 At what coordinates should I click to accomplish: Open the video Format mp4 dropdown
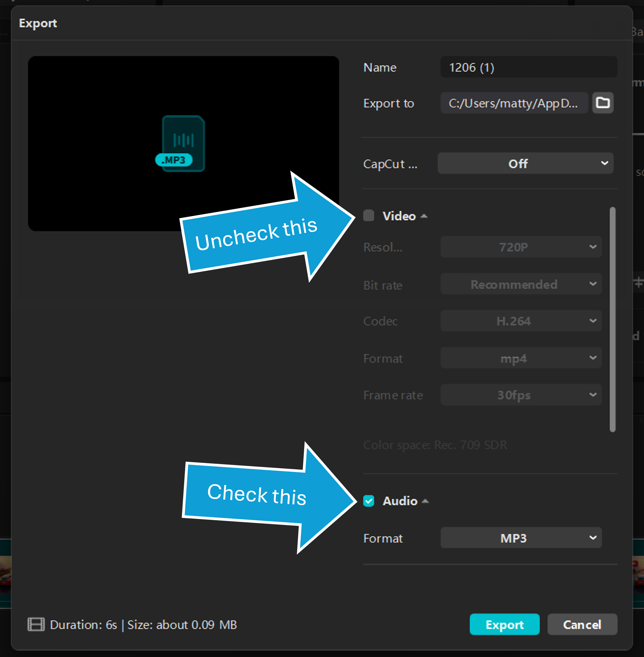pos(521,358)
